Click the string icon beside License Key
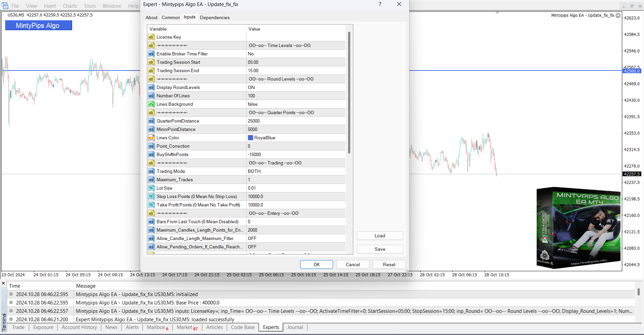The width and height of the screenshot is (644, 335). 151,37
